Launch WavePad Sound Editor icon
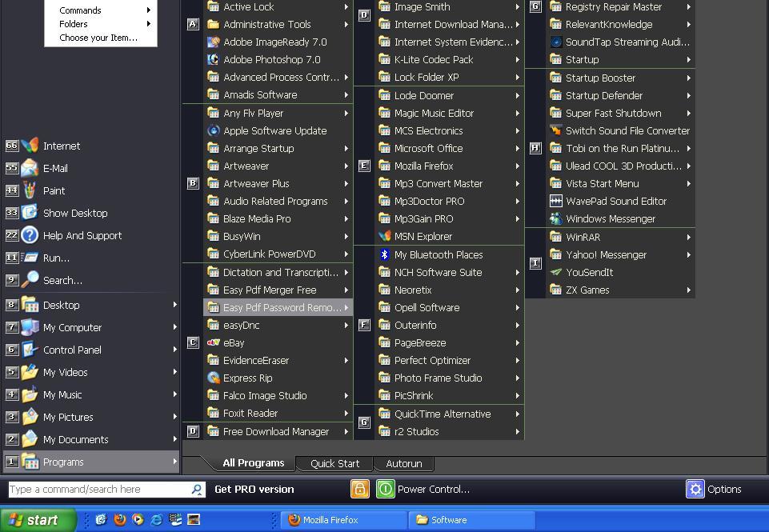769x532 pixels. point(555,201)
